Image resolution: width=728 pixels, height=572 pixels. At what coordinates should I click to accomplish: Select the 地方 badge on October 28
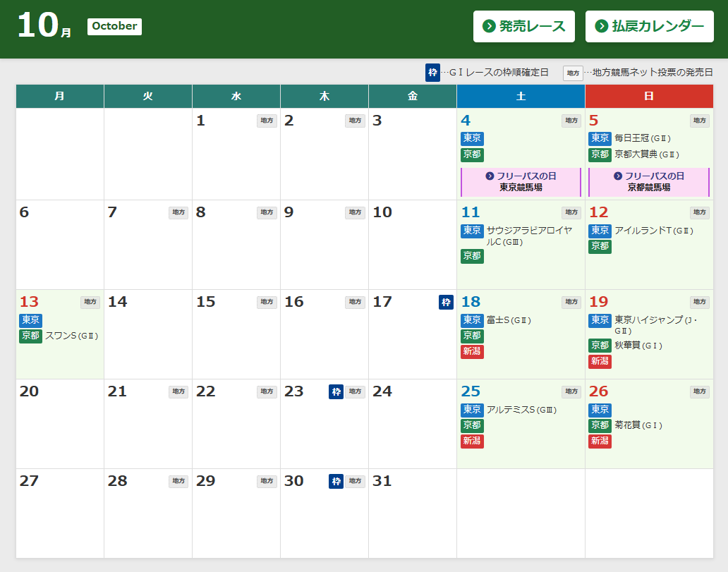[x=178, y=481]
